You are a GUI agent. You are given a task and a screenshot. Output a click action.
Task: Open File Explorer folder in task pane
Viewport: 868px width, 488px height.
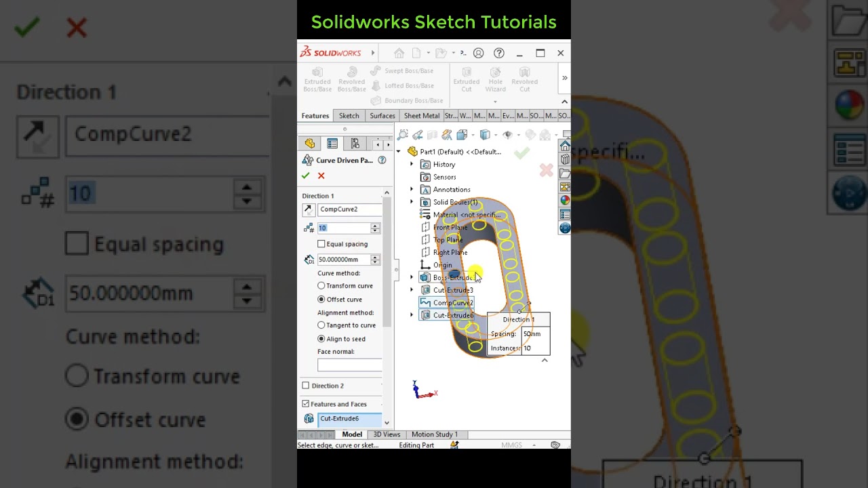coord(565,174)
